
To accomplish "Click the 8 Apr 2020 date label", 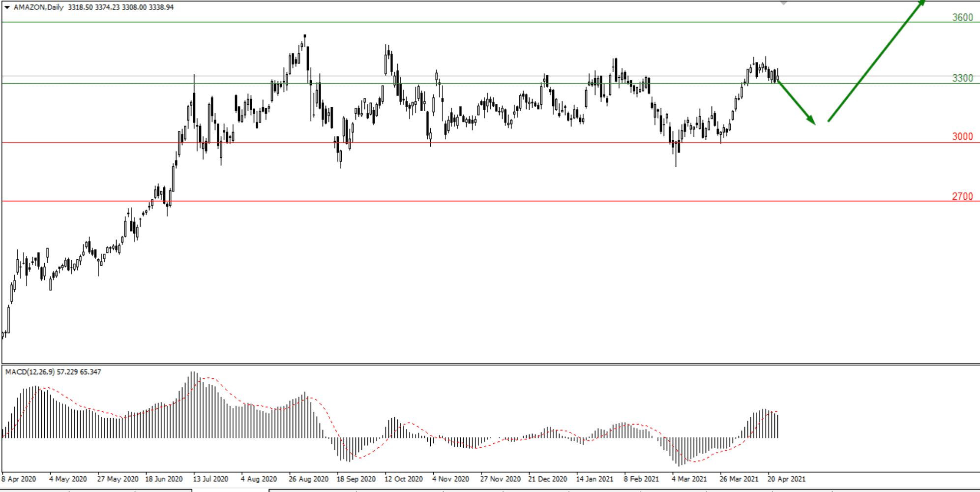I will [19, 479].
